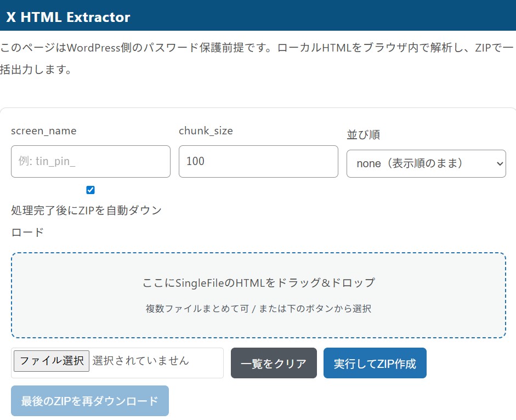The width and height of the screenshot is (516, 420).
Task: Click the chunk_size label
Action: coord(206,131)
